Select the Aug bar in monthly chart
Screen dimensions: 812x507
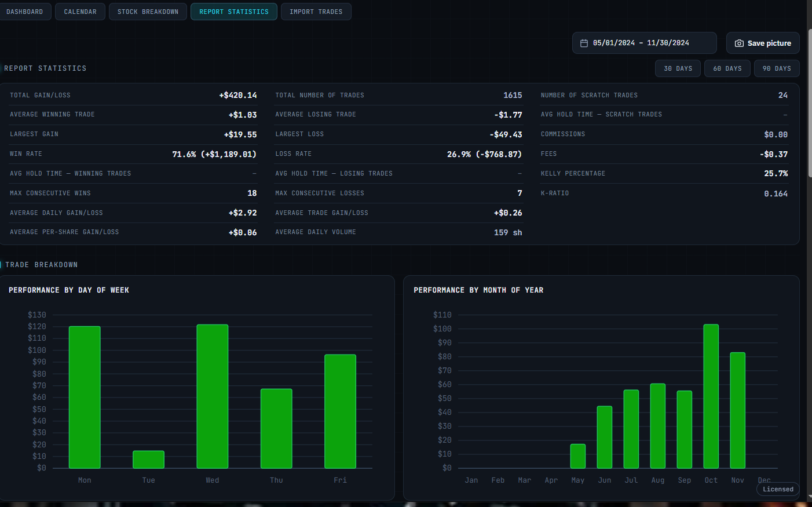point(658,426)
